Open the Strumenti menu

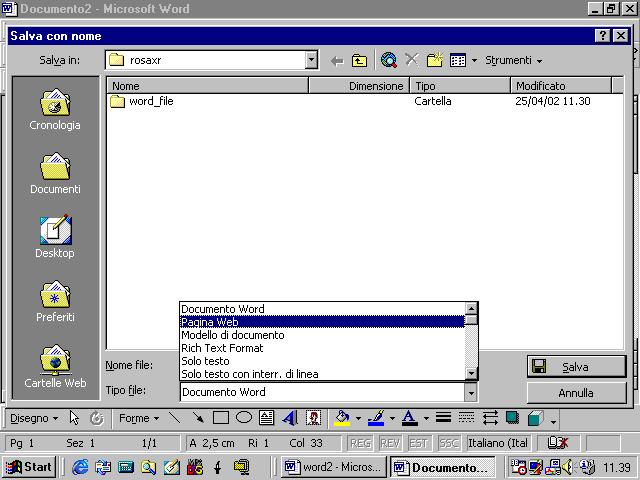tap(513, 60)
